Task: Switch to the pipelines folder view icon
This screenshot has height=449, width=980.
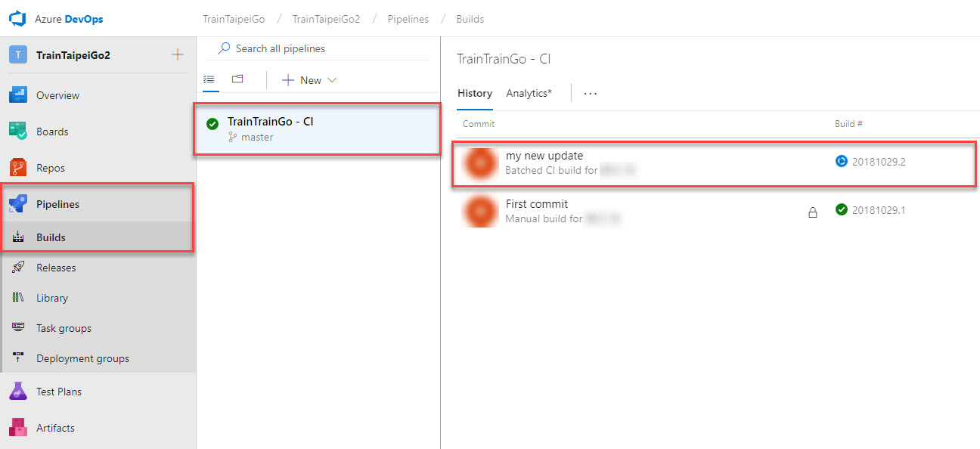Action: (x=237, y=79)
